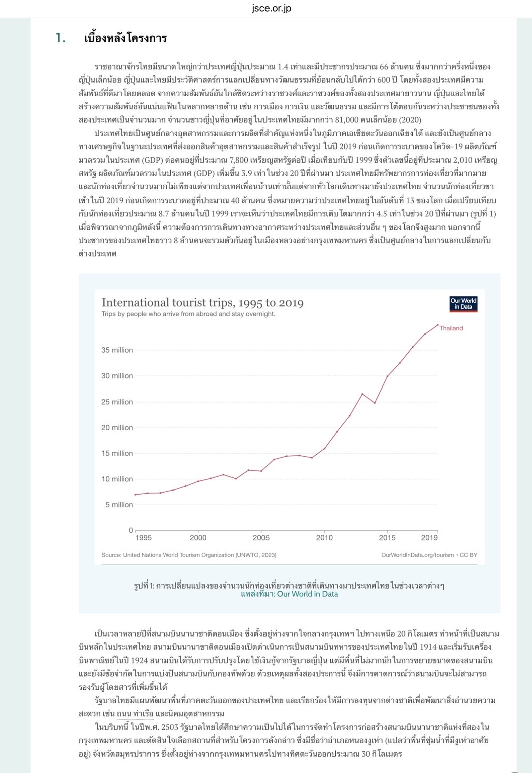Click the UNWTO source note below the chart
Screen dimensions: 532x773
189,555
